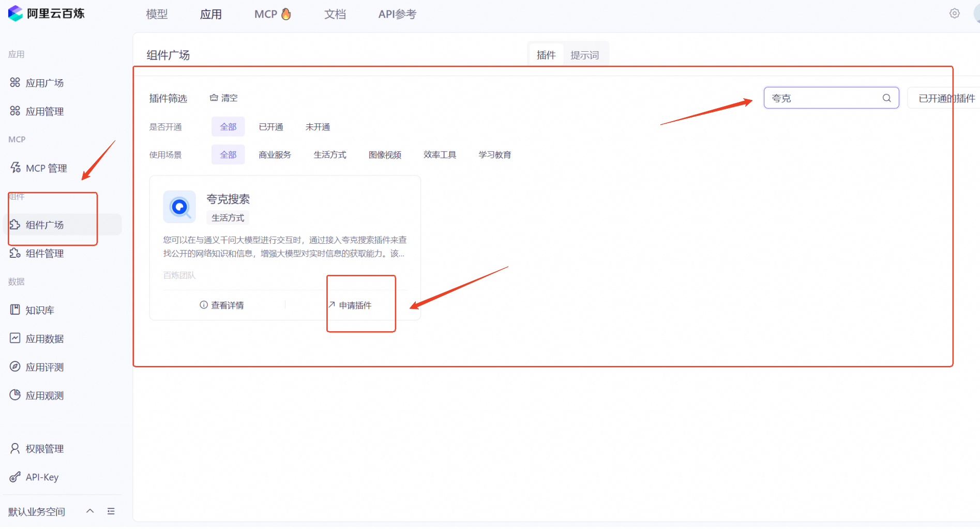Open settings gear icon at top right
The height and width of the screenshot is (529, 980).
click(955, 13)
